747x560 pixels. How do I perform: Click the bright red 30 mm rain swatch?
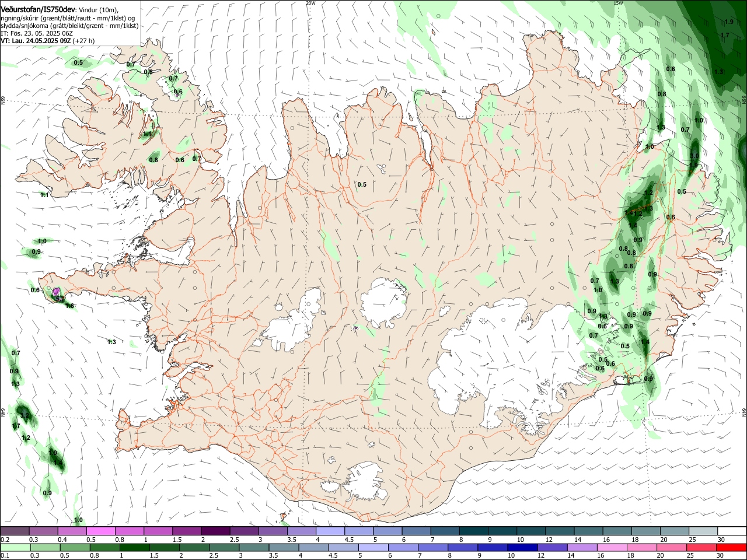731,547
